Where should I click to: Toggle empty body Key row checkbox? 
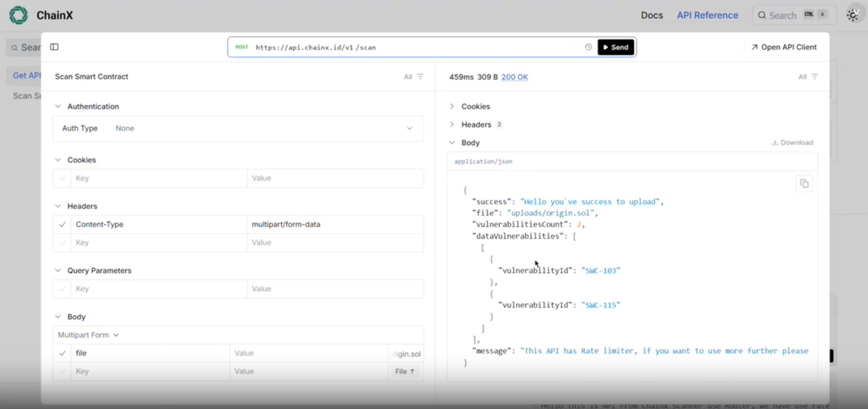pos(62,371)
